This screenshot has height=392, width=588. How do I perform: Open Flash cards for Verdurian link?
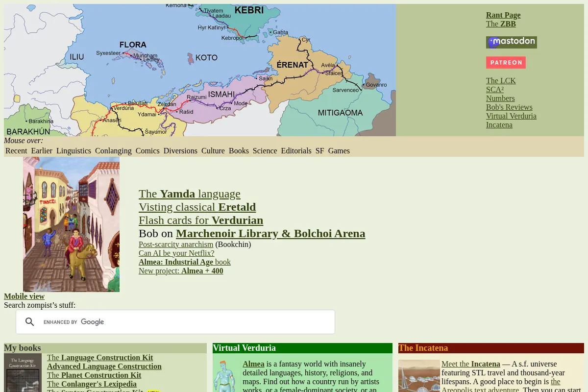[201, 220]
